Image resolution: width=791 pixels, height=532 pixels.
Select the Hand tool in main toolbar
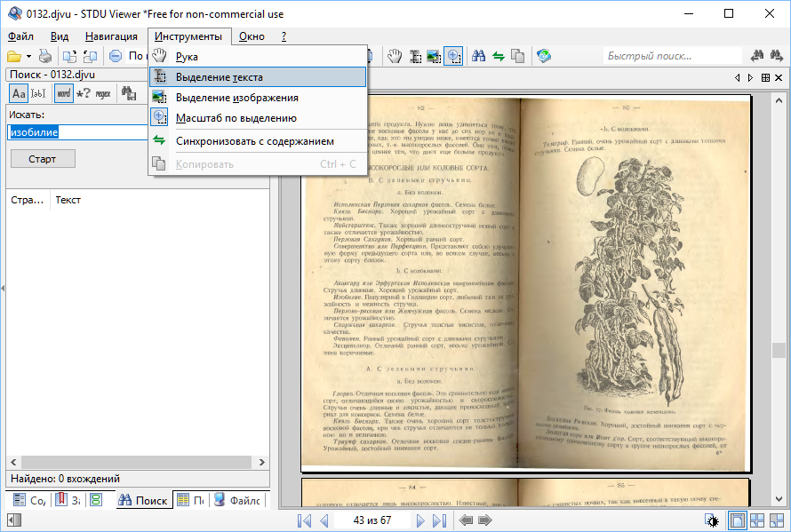pos(395,56)
